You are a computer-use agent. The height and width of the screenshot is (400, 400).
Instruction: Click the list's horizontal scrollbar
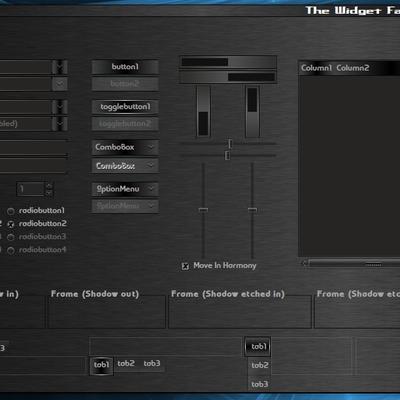(x=351, y=264)
